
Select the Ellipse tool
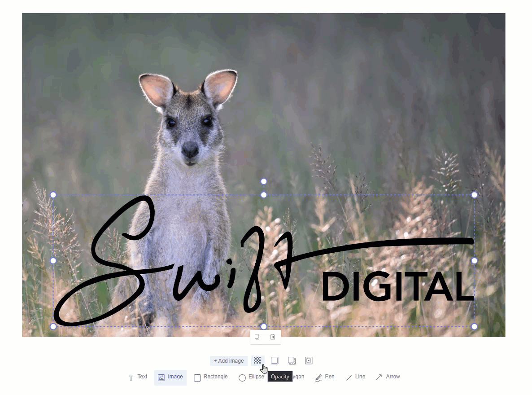(x=251, y=377)
